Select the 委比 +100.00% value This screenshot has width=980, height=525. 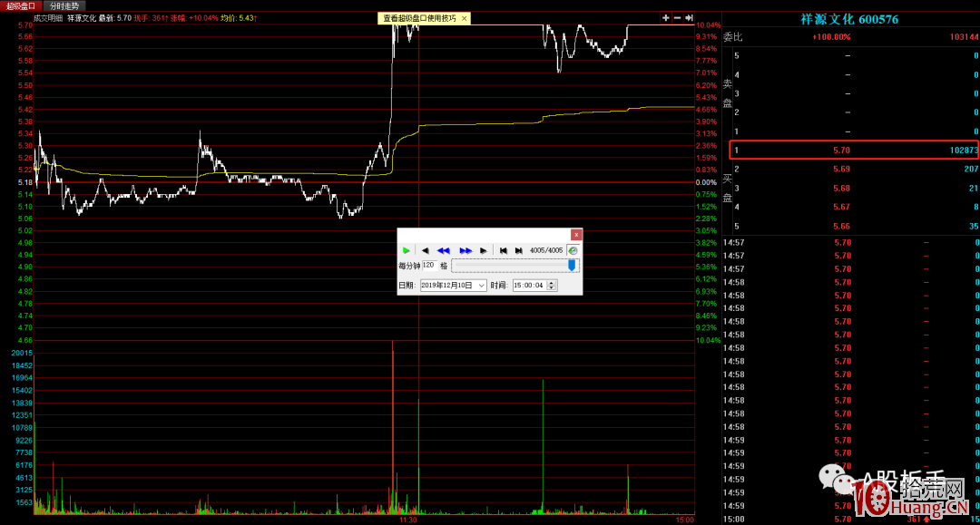831,37
